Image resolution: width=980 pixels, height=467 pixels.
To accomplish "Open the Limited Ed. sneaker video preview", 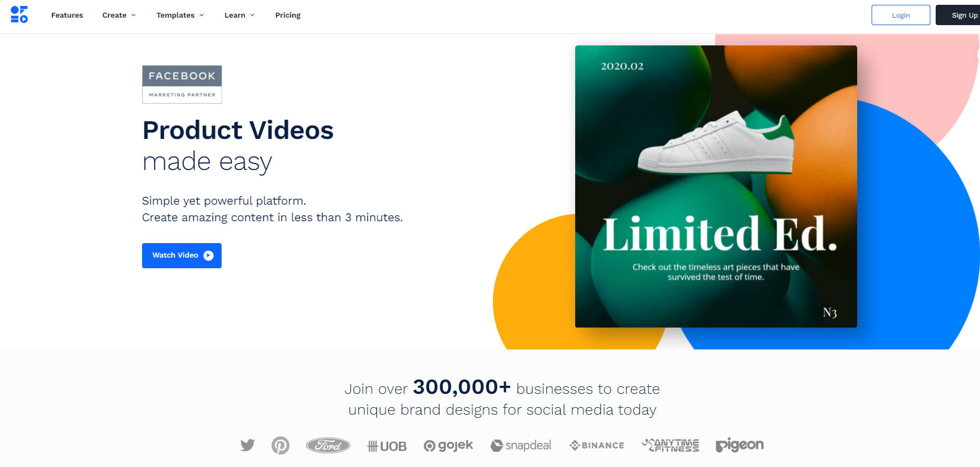I will tap(716, 186).
